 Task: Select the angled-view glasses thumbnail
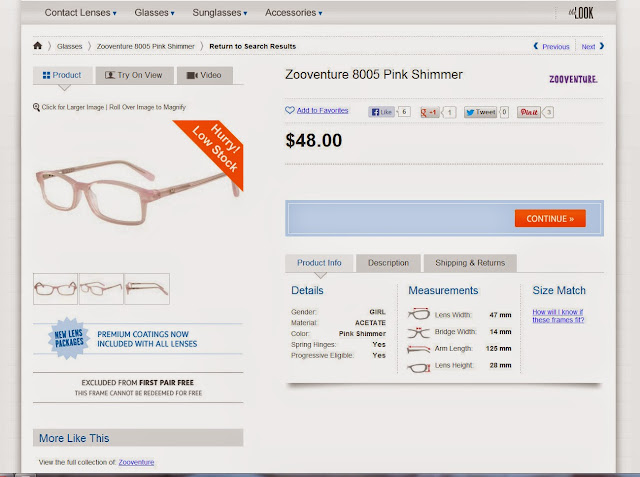pos(101,289)
